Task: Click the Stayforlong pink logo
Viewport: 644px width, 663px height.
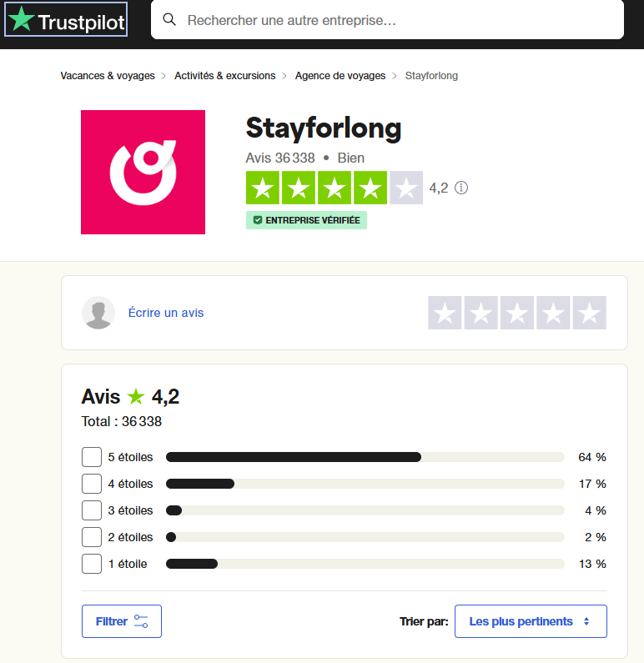Action: click(143, 172)
